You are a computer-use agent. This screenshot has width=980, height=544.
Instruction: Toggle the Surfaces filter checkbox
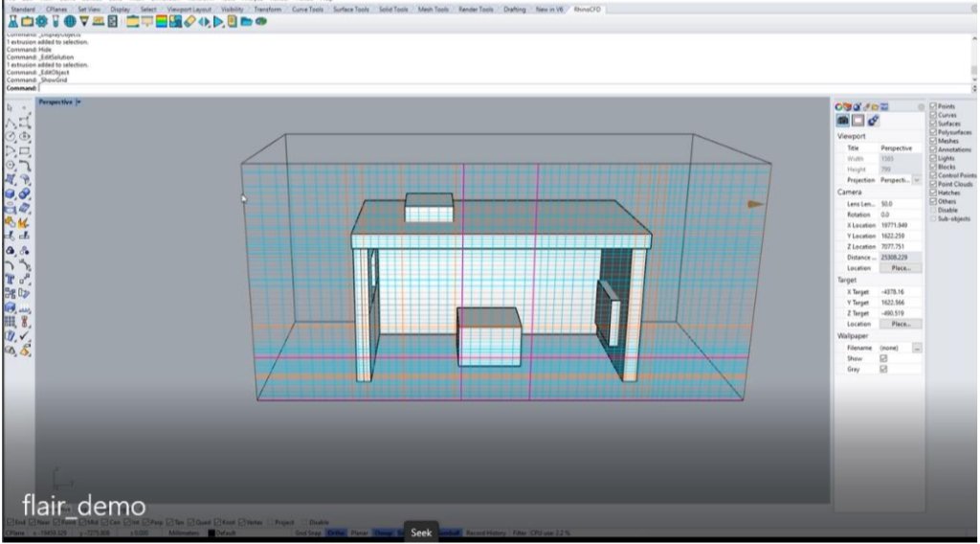933,124
